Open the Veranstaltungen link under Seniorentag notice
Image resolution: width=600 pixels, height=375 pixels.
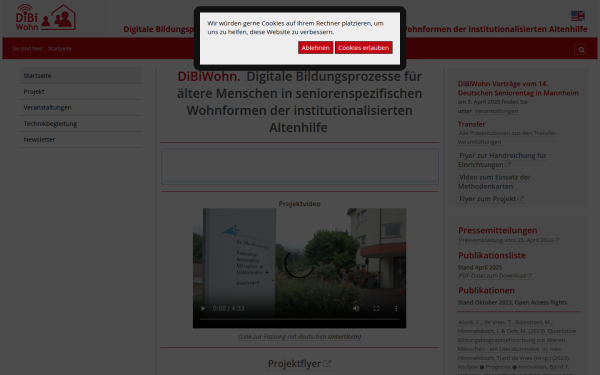tap(496, 111)
